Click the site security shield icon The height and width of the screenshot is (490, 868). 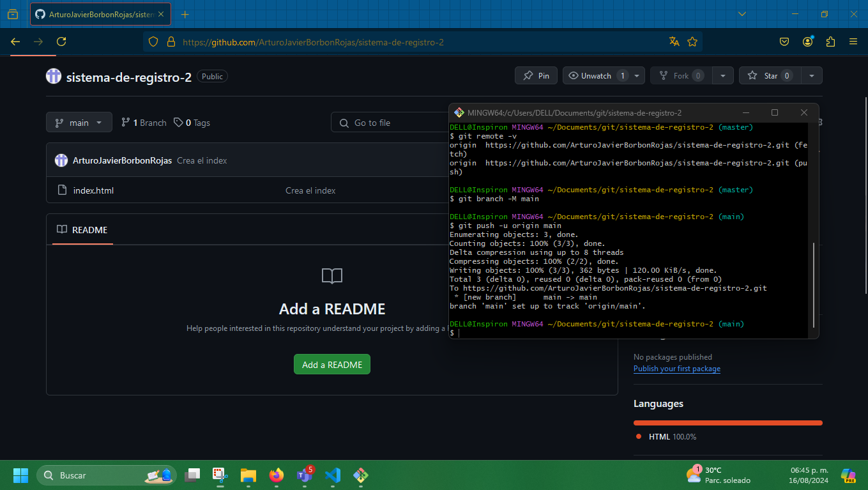tap(153, 42)
